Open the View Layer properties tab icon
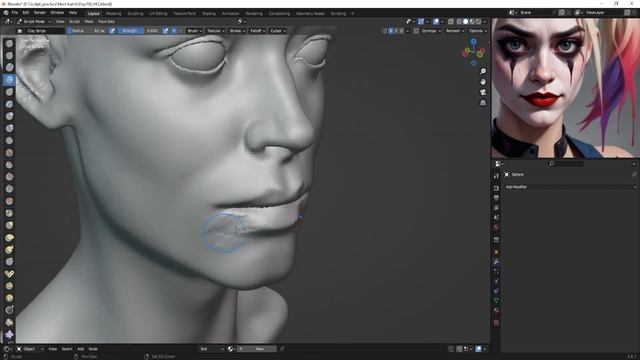 [x=496, y=208]
